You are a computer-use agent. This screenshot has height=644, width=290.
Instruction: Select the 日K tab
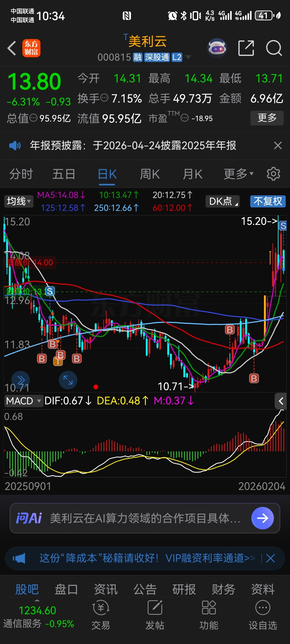pos(107,174)
